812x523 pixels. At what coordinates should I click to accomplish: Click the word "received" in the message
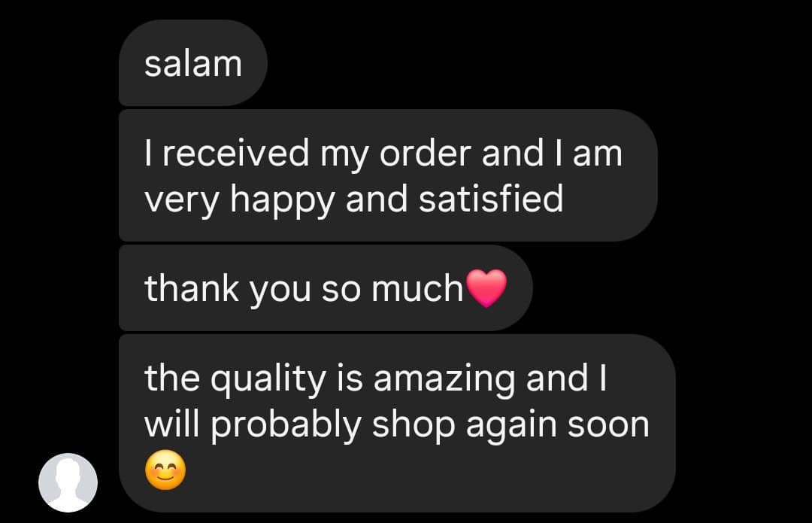coord(236,153)
